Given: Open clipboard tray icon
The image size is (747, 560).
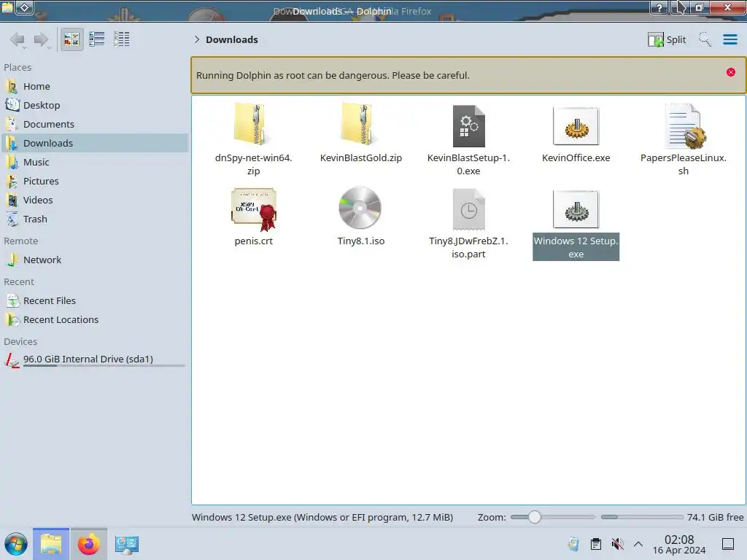Looking at the screenshot, I should point(595,544).
